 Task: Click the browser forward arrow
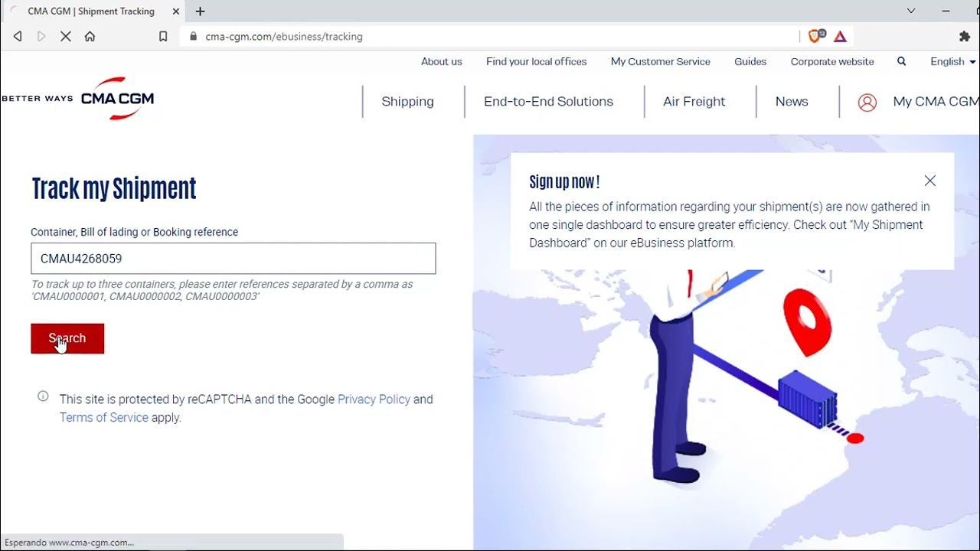pos(41,36)
